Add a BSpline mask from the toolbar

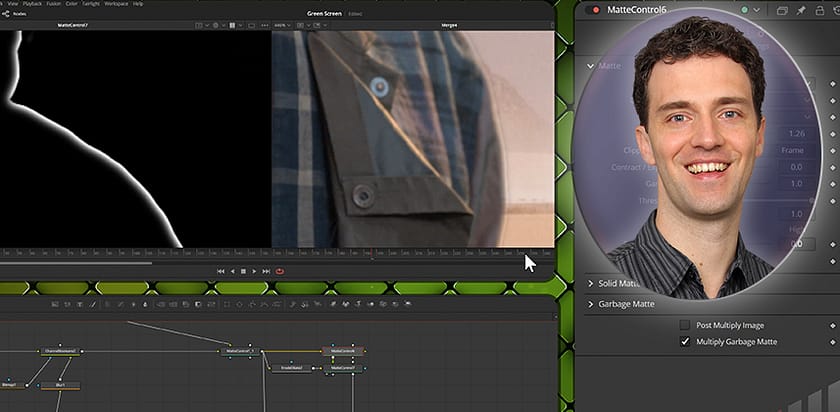point(265,304)
